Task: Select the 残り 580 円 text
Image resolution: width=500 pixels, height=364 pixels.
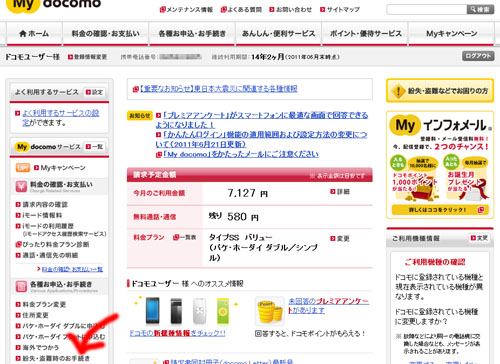Action: 234,217
